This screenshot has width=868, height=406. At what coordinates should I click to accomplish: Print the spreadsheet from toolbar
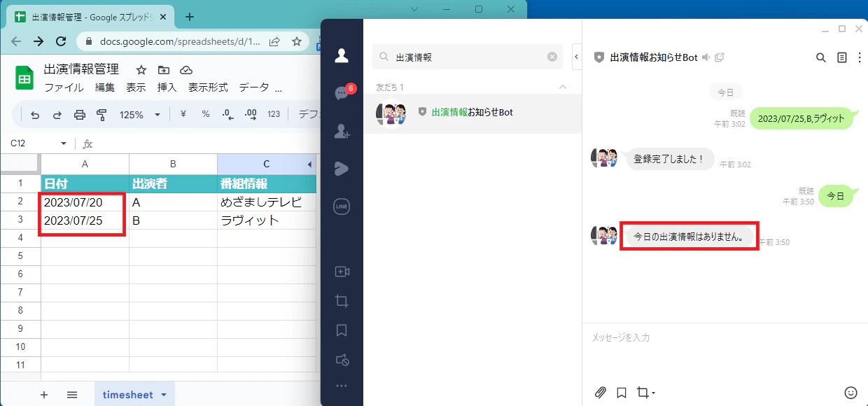coord(80,115)
